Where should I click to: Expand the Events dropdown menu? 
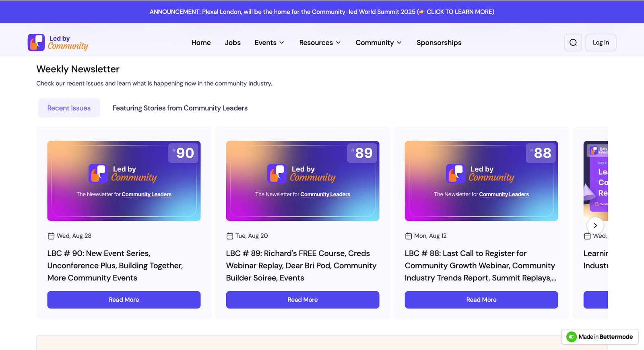pyautogui.click(x=269, y=43)
